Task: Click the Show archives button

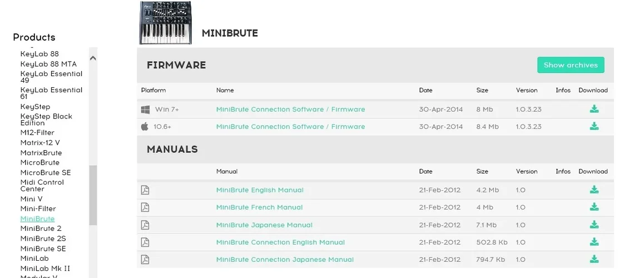Action: (571, 65)
